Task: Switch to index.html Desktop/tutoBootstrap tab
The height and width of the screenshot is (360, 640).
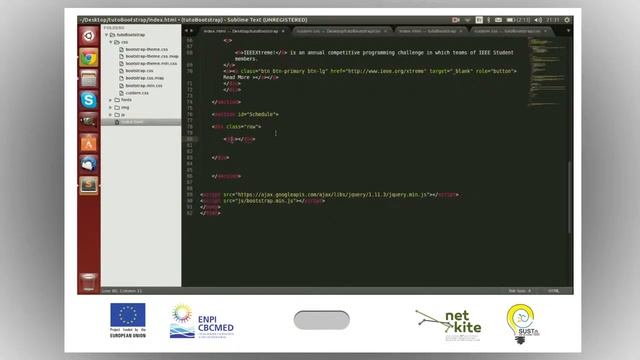Action: (242, 31)
